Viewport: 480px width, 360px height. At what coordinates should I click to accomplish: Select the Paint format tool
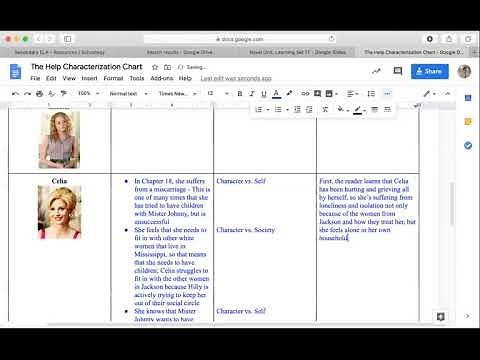[64, 94]
